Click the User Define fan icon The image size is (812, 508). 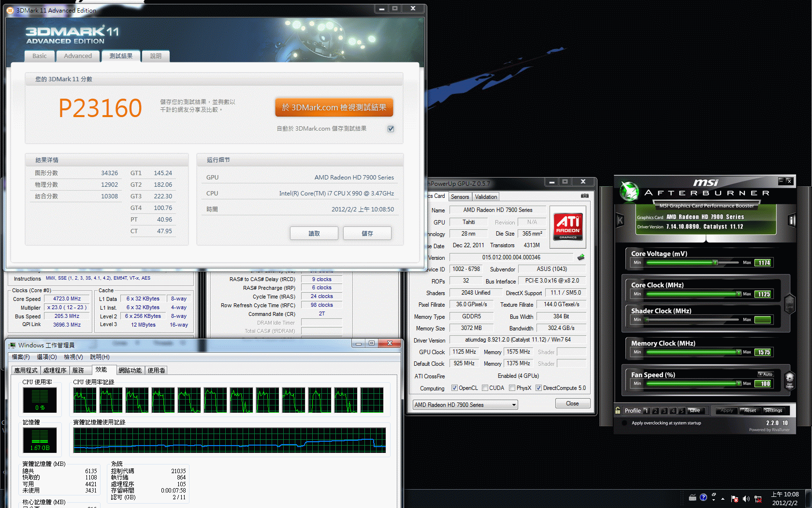tap(789, 381)
